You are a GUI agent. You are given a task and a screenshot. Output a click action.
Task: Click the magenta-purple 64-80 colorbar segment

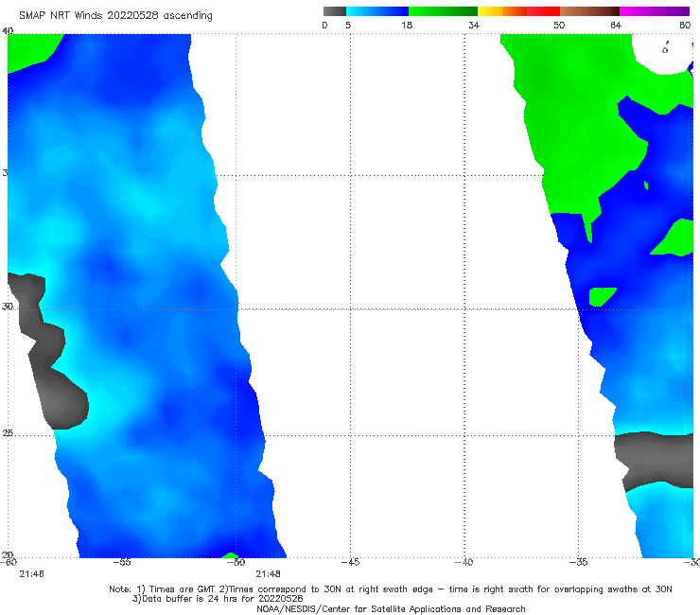[x=655, y=11]
